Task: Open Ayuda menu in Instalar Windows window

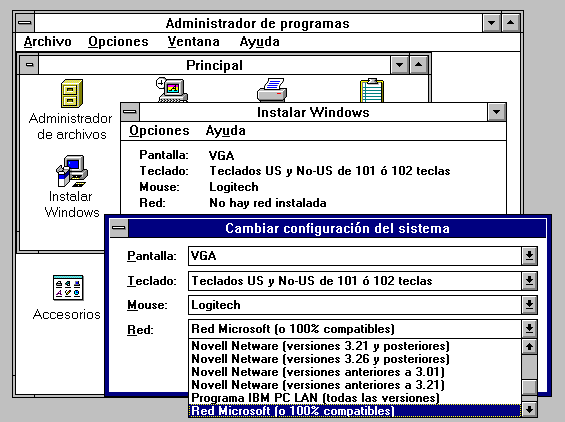Action: click(226, 131)
